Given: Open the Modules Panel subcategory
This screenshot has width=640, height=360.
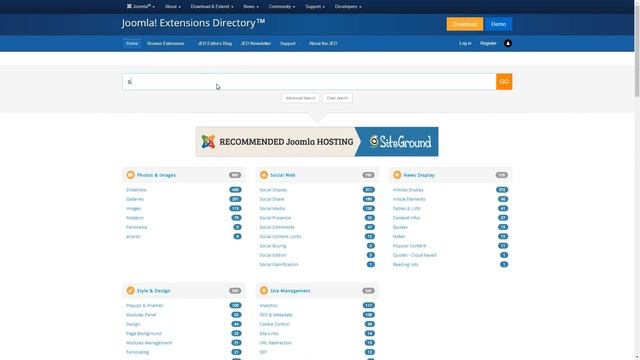Looking at the screenshot, I should click(x=141, y=315).
